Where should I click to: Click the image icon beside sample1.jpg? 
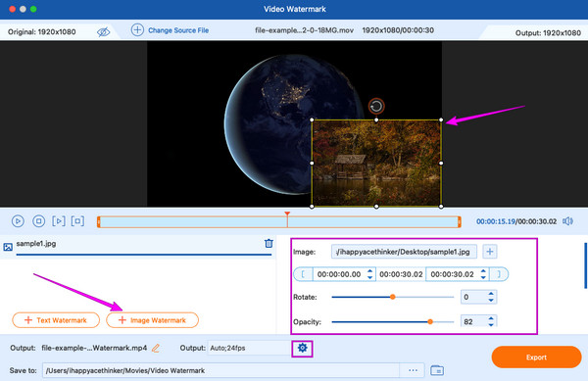(x=8, y=247)
